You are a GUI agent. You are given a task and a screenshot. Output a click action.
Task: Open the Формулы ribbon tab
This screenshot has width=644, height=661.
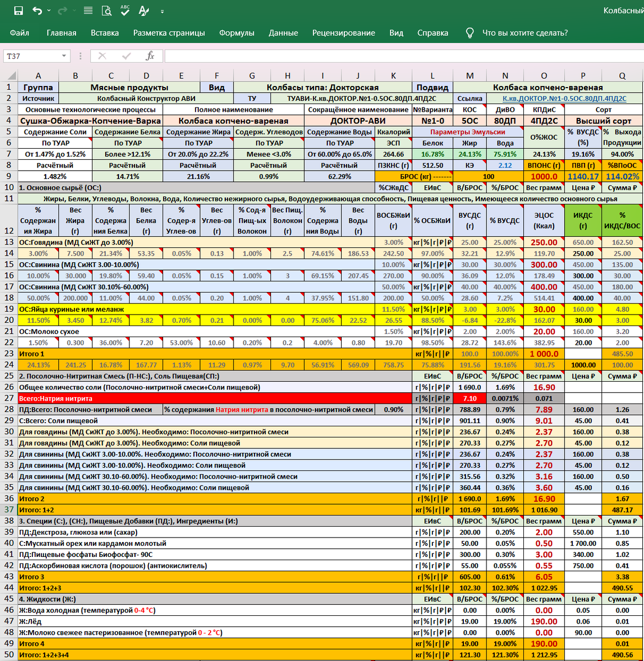237,33
